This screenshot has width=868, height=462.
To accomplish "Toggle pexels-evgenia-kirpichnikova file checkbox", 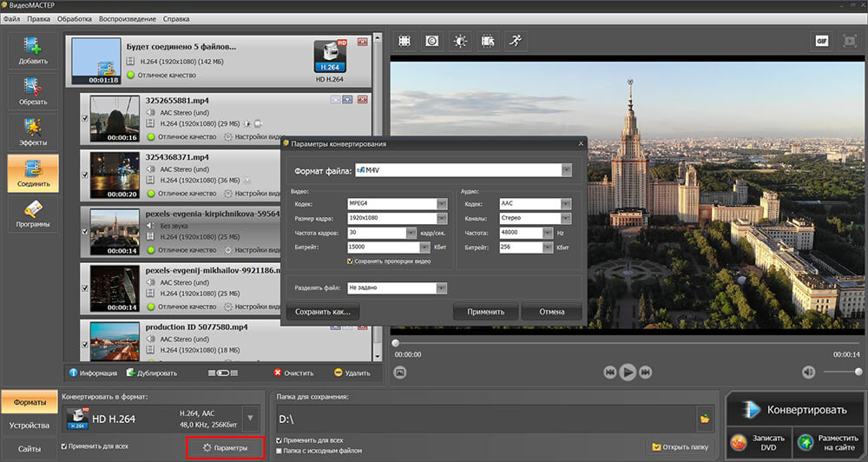I will (85, 232).
